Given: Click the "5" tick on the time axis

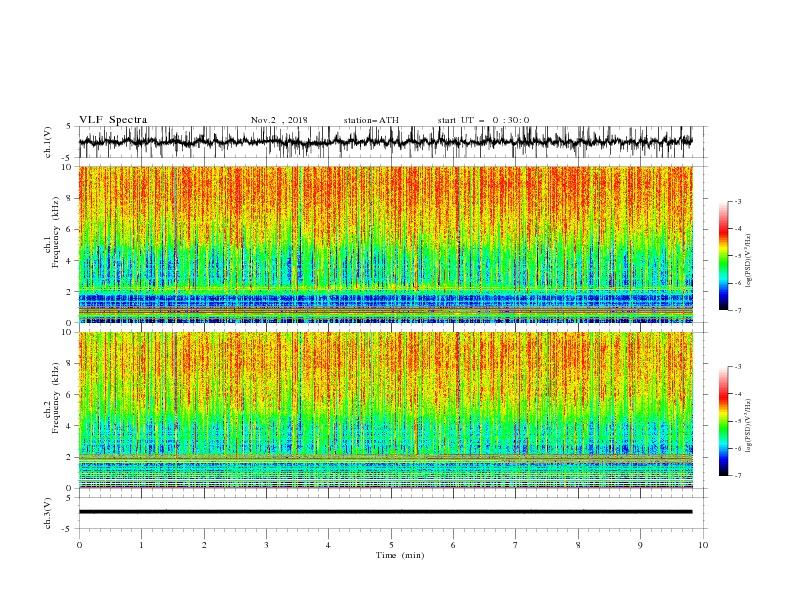Looking at the screenshot, I should [391, 545].
